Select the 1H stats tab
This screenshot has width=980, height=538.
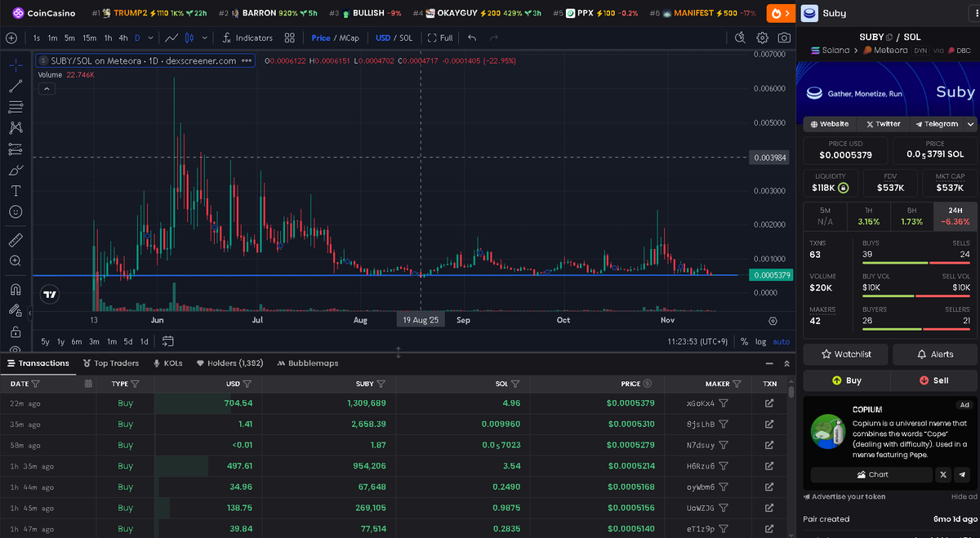tap(868, 216)
